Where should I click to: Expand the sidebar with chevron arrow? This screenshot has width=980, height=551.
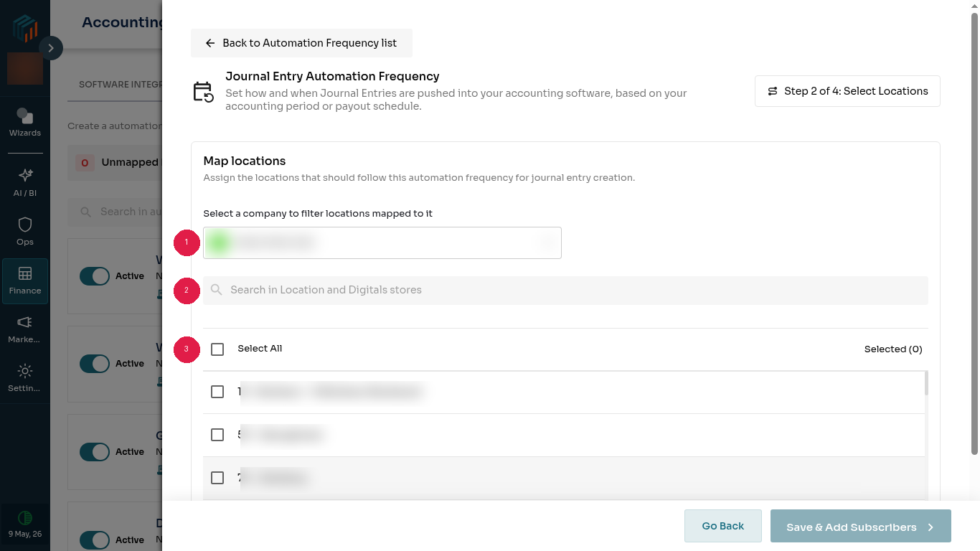[x=51, y=48]
